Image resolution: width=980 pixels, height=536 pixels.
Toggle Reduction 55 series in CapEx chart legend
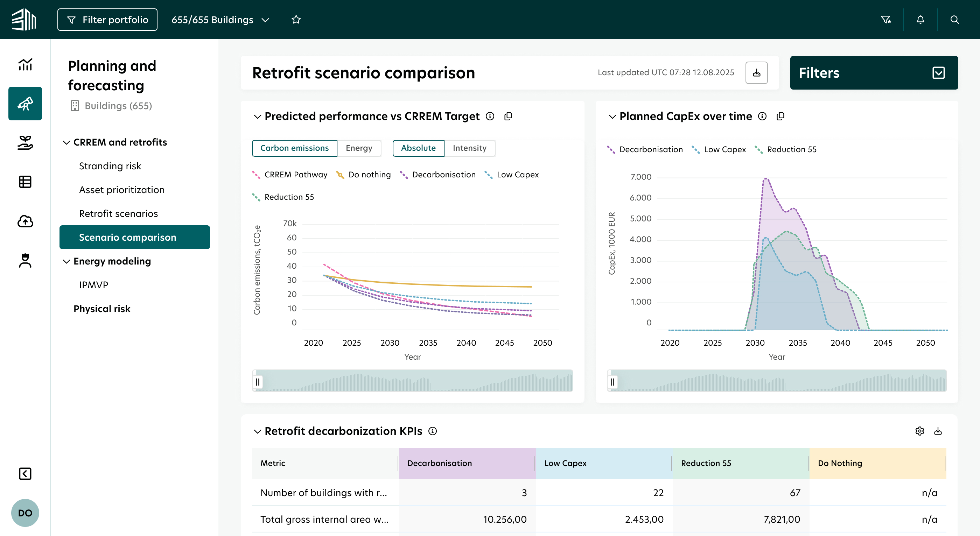click(x=786, y=149)
